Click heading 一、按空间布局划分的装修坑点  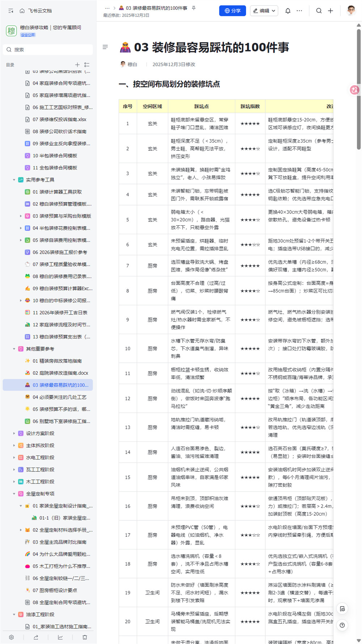pos(169,84)
